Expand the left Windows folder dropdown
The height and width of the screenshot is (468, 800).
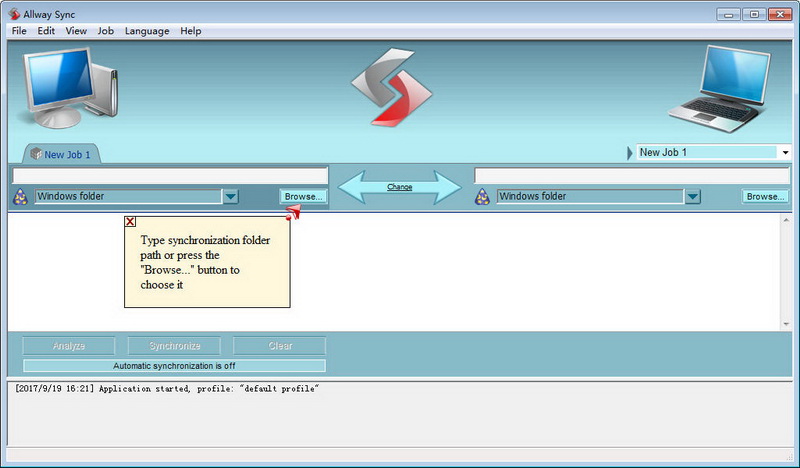pyautogui.click(x=231, y=196)
